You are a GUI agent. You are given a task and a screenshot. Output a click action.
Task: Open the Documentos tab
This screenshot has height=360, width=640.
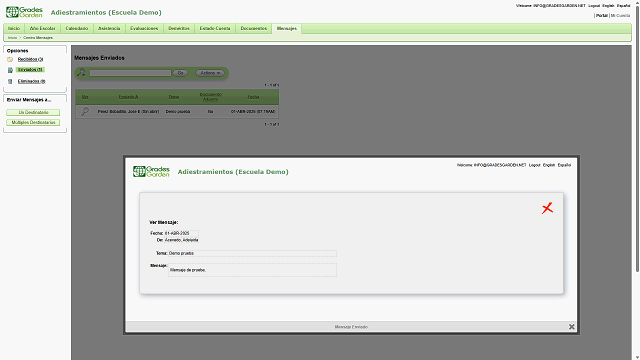pyautogui.click(x=253, y=28)
